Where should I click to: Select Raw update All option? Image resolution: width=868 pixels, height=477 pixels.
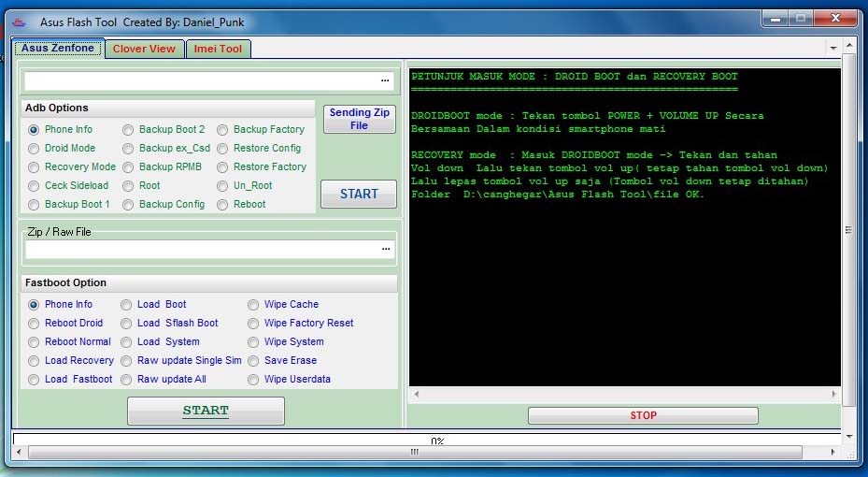coord(126,380)
